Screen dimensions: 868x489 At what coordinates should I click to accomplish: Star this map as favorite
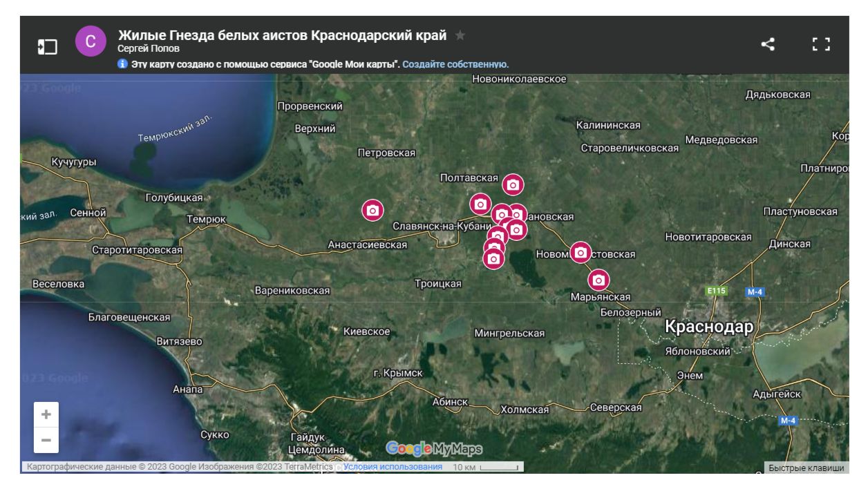coord(460,35)
